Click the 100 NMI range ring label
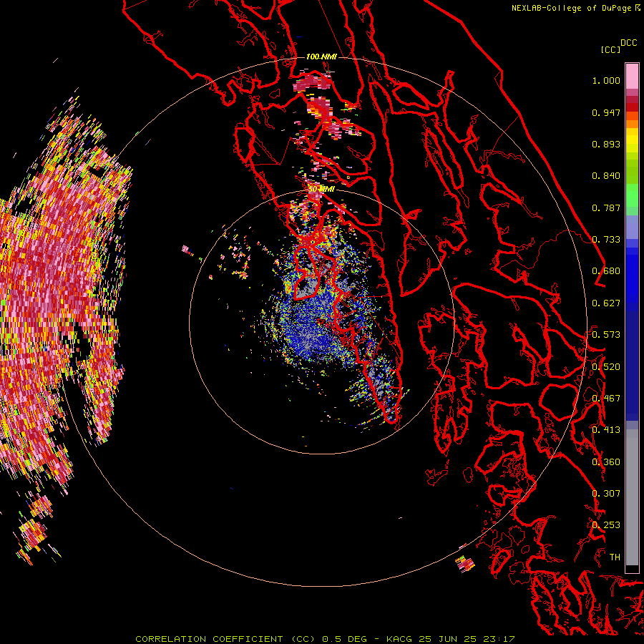644x644 pixels. tap(321, 57)
